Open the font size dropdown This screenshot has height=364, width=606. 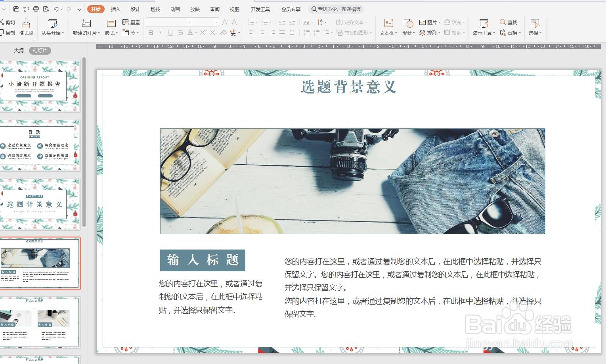(x=216, y=22)
